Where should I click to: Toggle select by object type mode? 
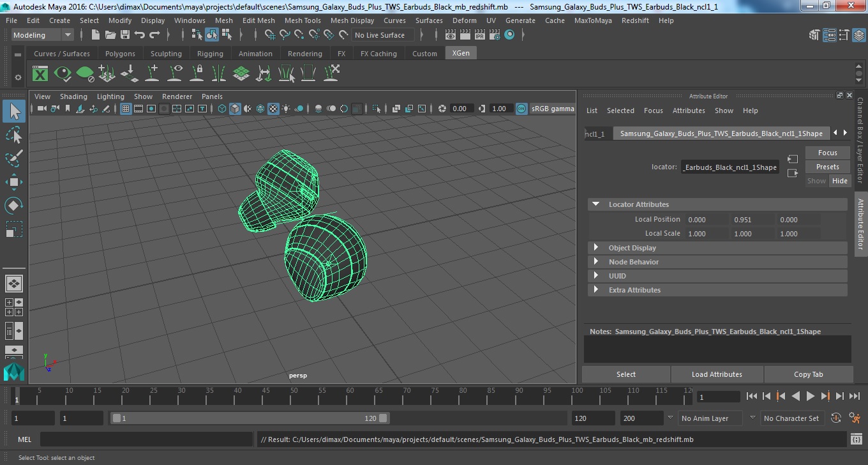211,35
